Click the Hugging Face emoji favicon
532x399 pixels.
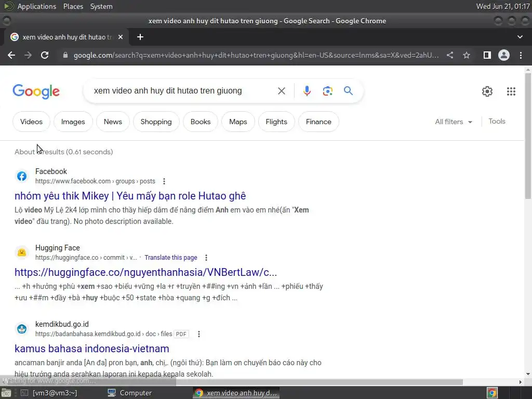pyautogui.click(x=22, y=252)
